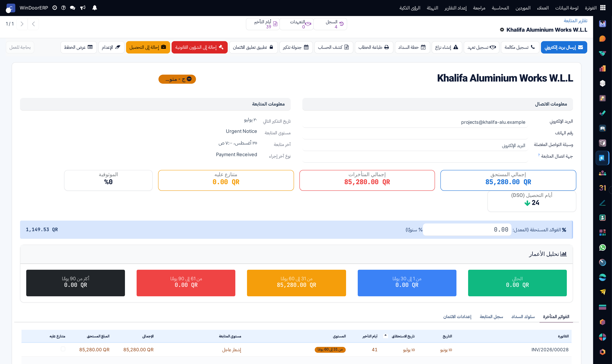Click the green الحالي aging box
The width and height of the screenshot is (612, 364).
point(517,283)
